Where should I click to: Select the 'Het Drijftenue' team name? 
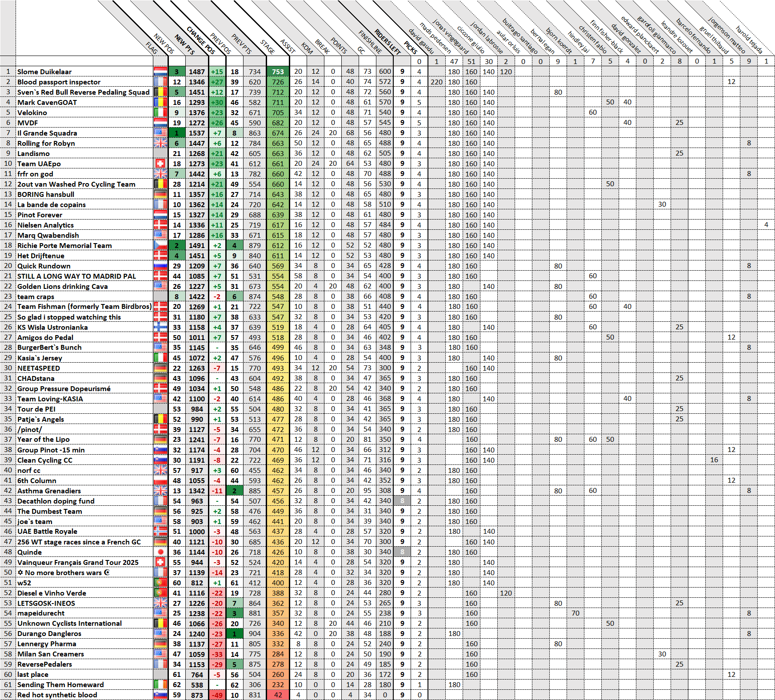(41, 256)
